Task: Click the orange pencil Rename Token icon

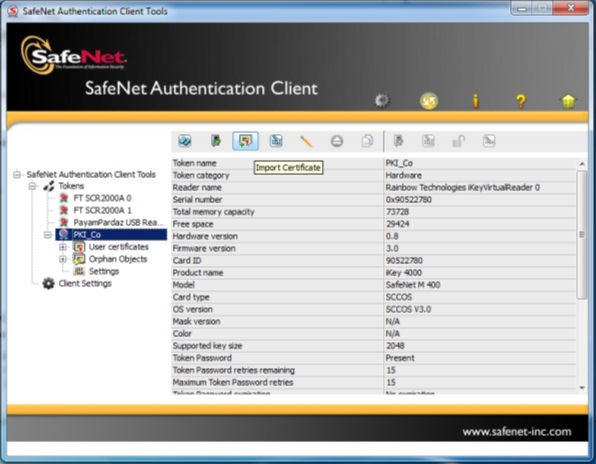Action: coord(306,141)
